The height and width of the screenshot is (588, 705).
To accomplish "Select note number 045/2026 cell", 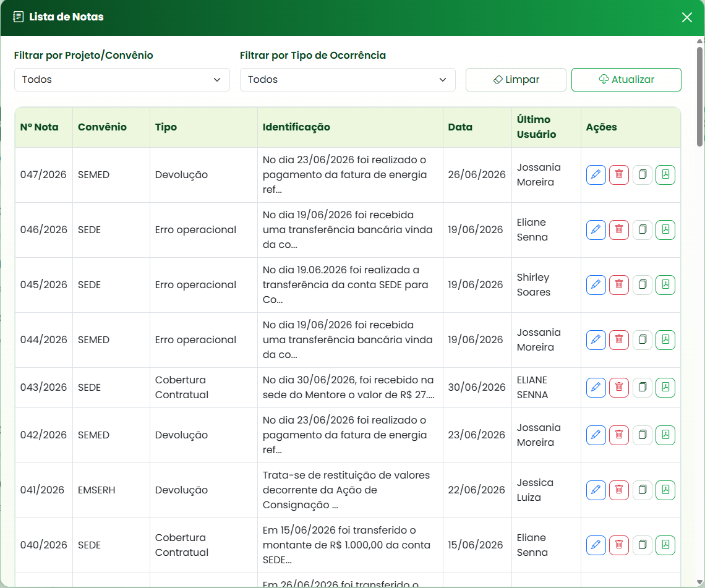I will point(44,285).
